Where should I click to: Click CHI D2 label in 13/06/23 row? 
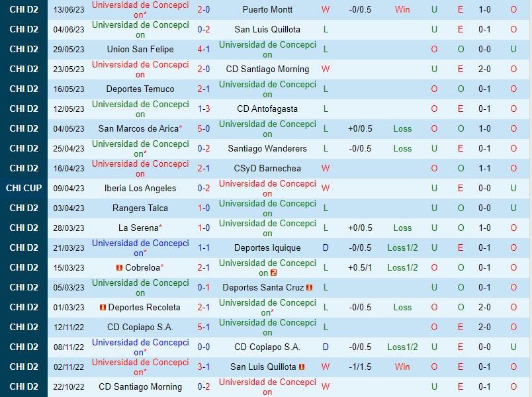pos(24,9)
